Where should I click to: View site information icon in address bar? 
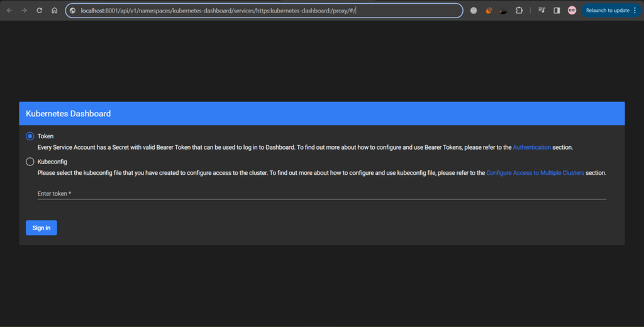click(x=73, y=11)
